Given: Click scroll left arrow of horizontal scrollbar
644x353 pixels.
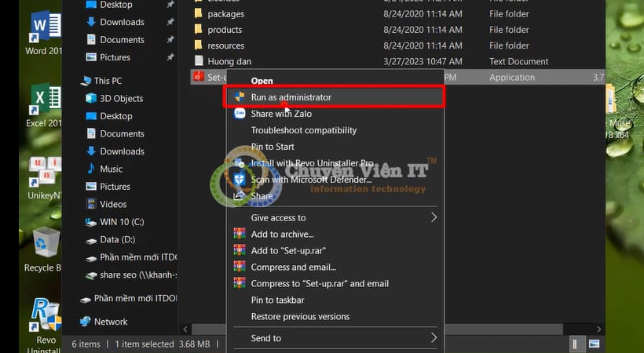Looking at the screenshot, I should click(x=185, y=329).
